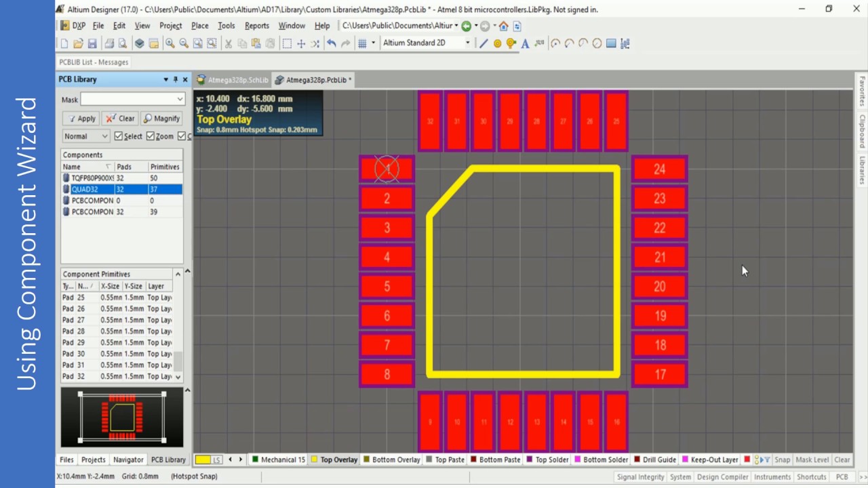
Task: Open Print Preview icon
Action: pyautogui.click(x=123, y=43)
